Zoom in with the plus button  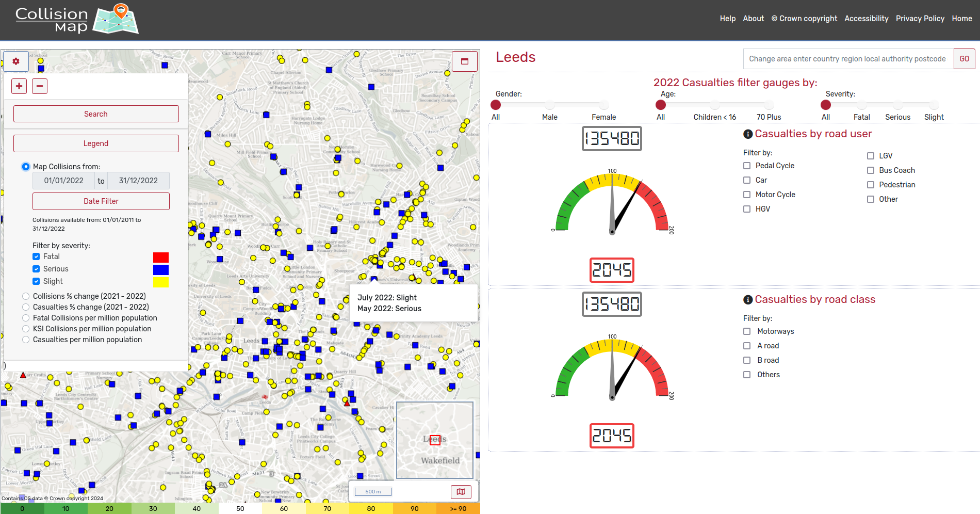[x=19, y=86]
